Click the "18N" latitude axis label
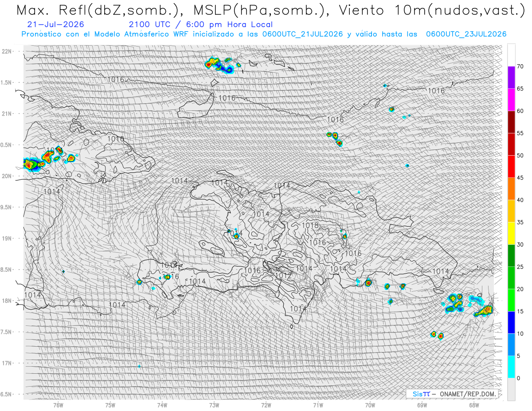532x411 pixels. click(7, 301)
